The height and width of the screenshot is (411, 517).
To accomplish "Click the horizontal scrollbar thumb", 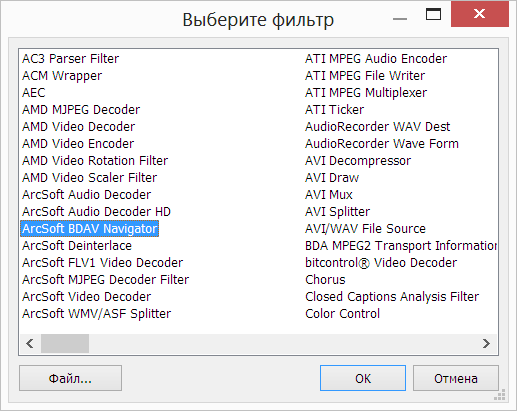I will 65,343.
